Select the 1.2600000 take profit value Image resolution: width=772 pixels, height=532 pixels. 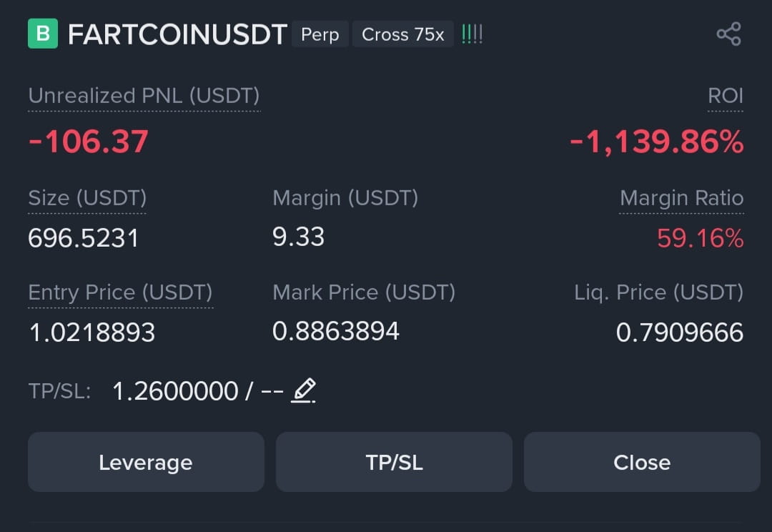tap(175, 392)
